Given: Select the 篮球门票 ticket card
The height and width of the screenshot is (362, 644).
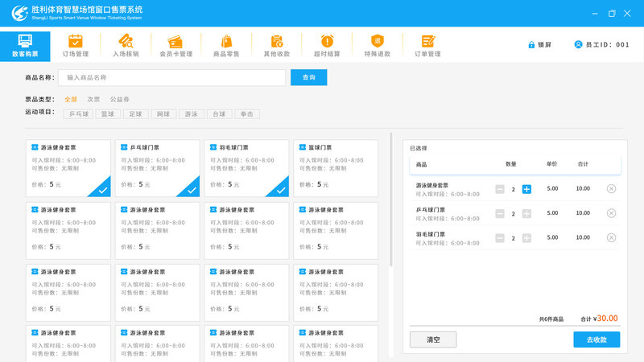Looking at the screenshot, I should point(336,168).
